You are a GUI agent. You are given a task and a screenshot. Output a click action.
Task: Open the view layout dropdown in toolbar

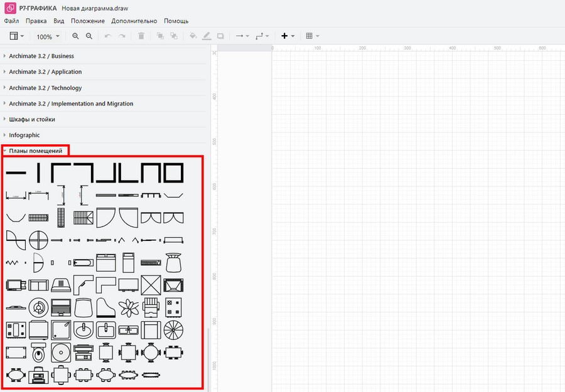18,36
